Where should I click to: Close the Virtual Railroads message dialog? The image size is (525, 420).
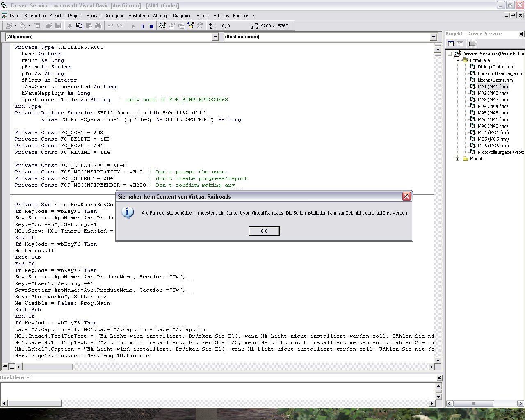(406, 196)
